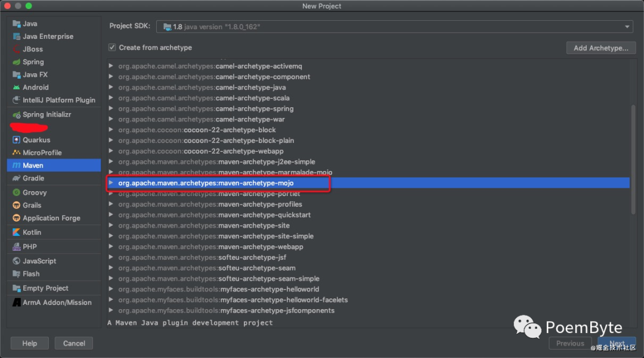Viewport: 644px width, 358px height.
Task: Click the Maven 'm' icon
Action: (17, 165)
